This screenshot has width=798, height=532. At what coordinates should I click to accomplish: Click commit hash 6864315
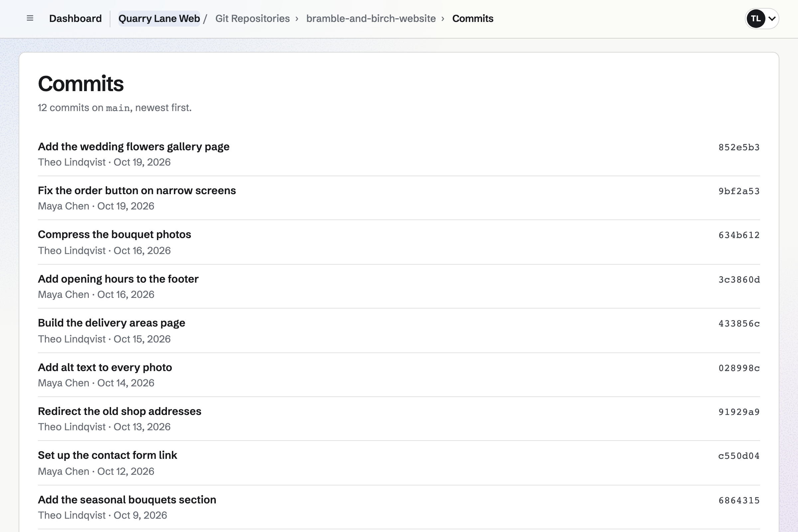(x=739, y=500)
